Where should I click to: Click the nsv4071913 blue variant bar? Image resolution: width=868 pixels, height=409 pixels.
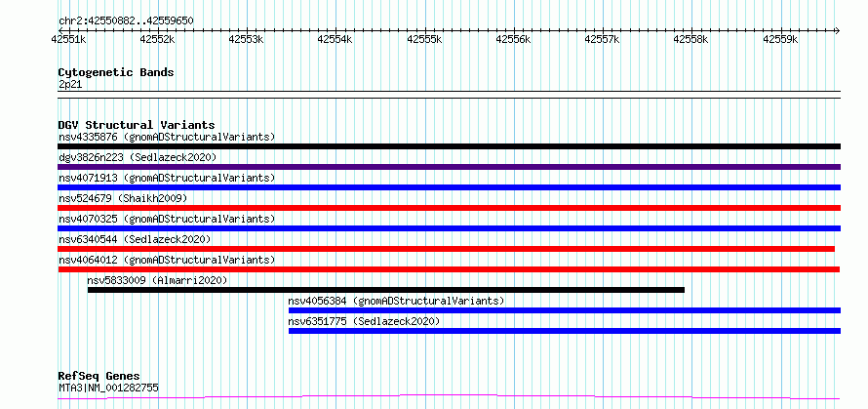click(x=449, y=187)
